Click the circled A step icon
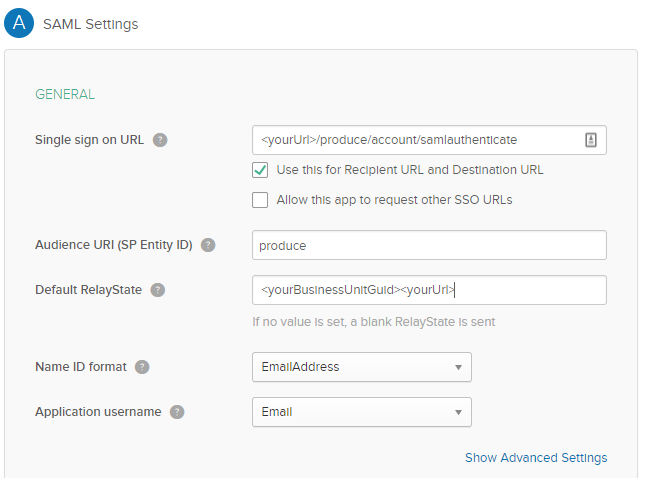 [19, 23]
